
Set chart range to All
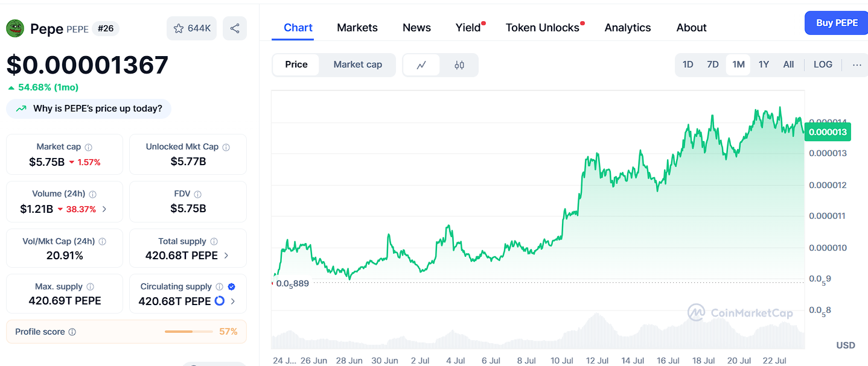[x=788, y=65]
